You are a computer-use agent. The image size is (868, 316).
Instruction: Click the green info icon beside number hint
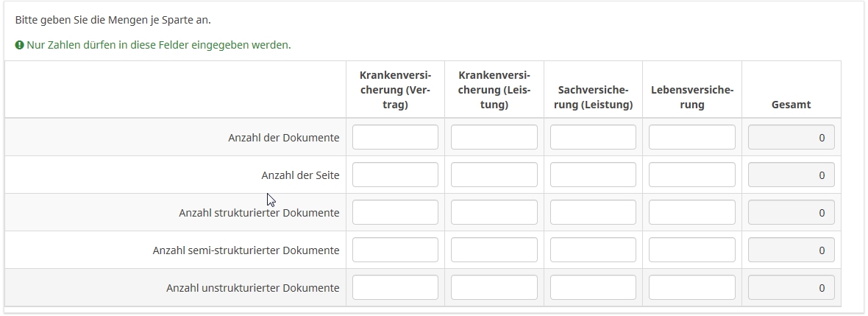click(x=19, y=45)
